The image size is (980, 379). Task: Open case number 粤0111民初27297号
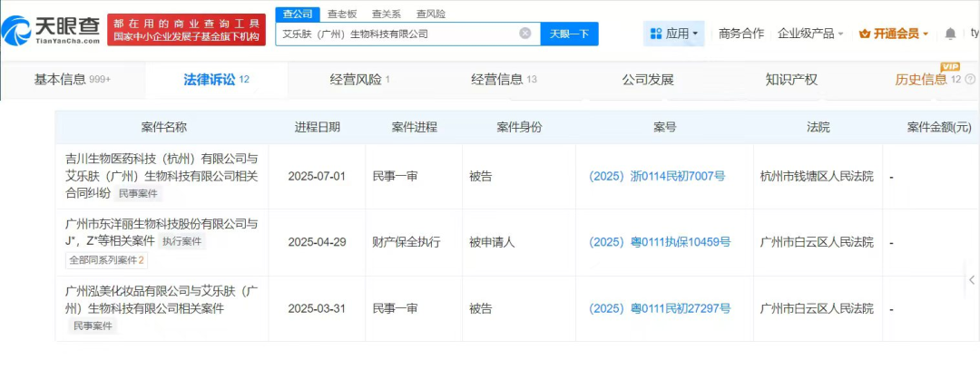(660, 308)
